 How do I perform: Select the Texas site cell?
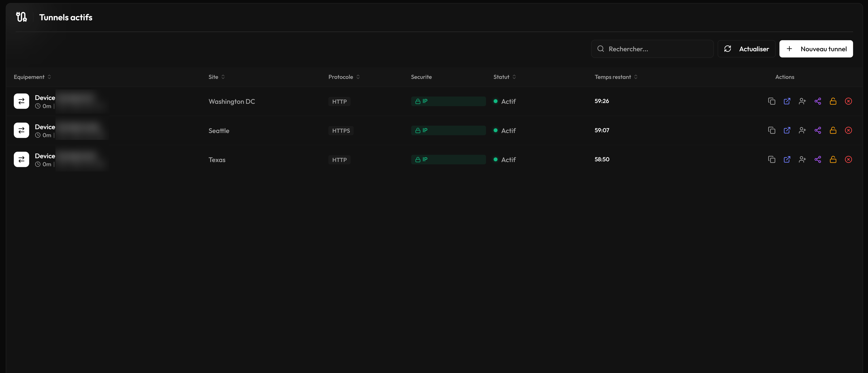pyautogui.click(x=217, y=160)
